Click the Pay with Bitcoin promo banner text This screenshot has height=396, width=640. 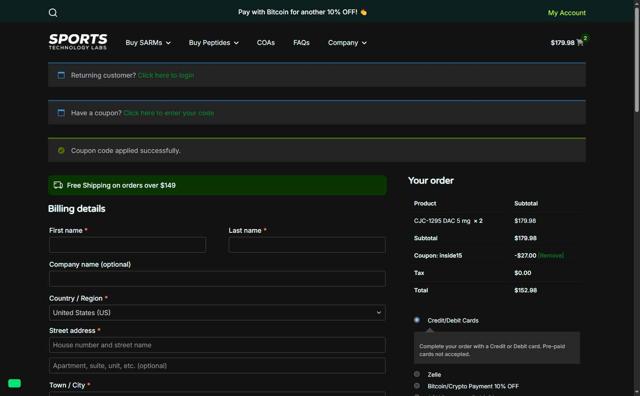pos(302,12)
